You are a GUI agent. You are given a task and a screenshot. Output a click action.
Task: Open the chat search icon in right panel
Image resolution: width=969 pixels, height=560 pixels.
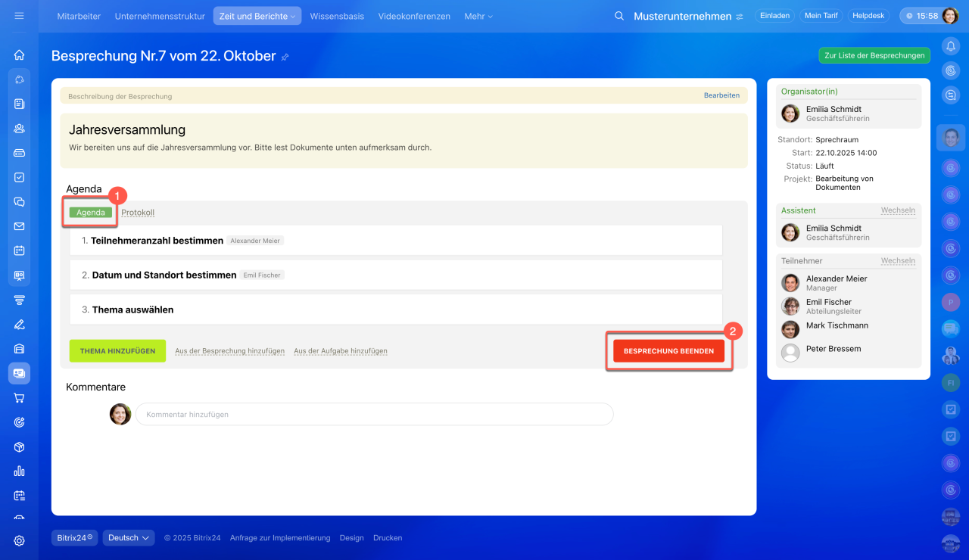[x=951, y=95]
